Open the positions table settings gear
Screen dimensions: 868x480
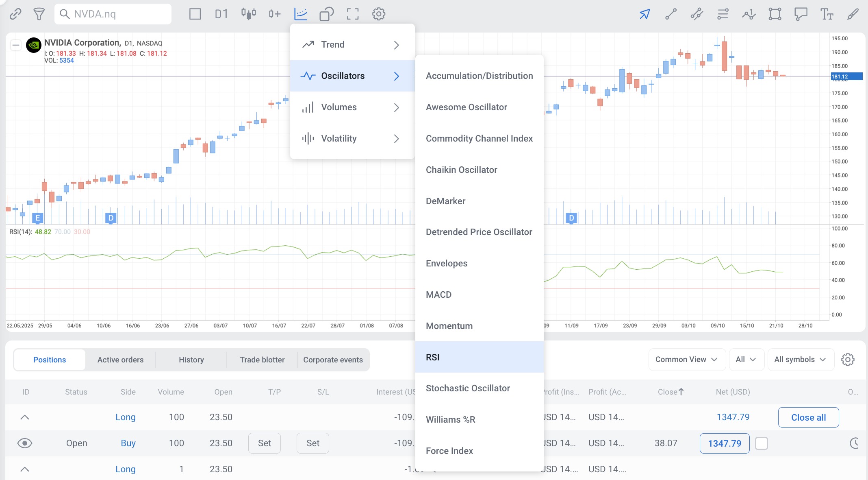[848, 360]
